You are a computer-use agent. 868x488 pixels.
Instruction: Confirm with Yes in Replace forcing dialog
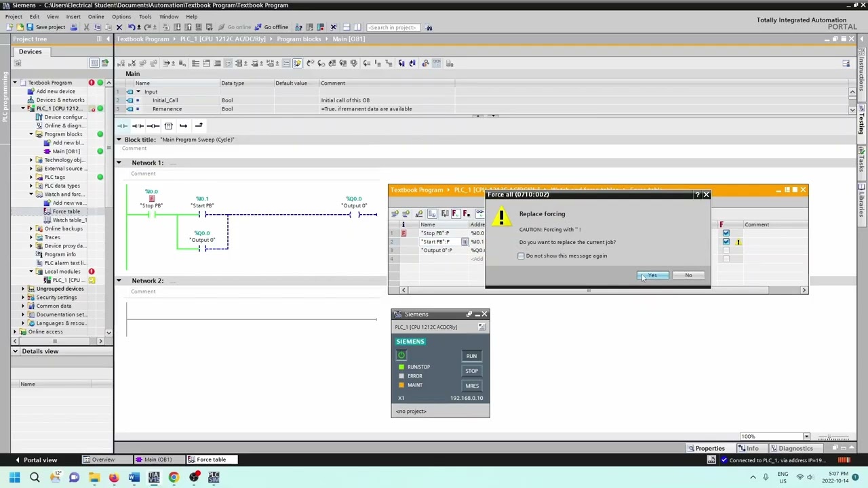(x=652, y=275)
